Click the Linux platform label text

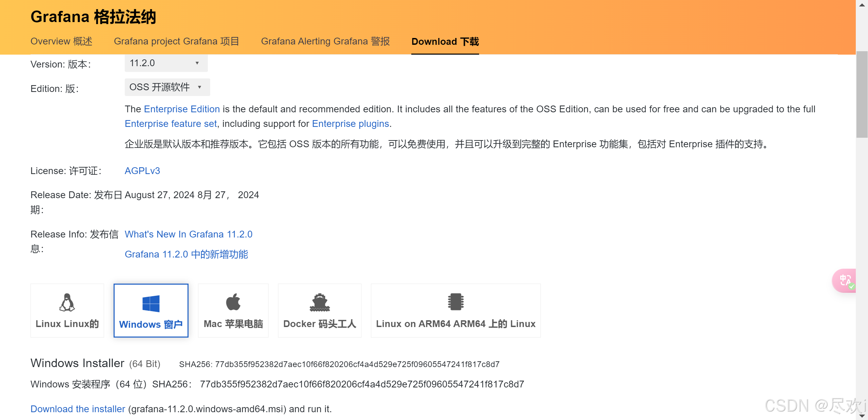pyautogui.click(x=67, y=324)
